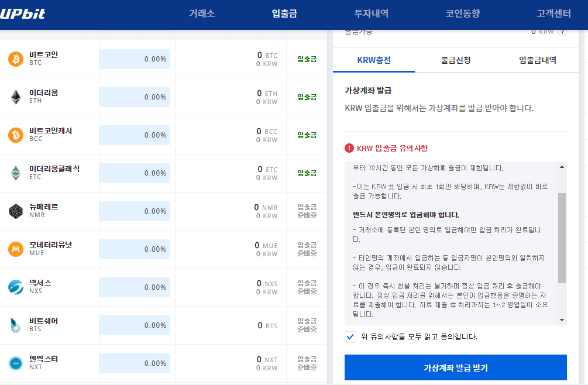The width and height of the screenshot is (588, 385).
Task: Switch to the 입출금내역 tab
Action: pos(537,60)
